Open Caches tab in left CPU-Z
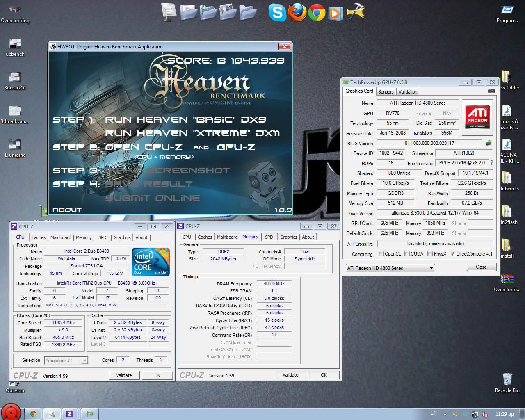Viewport: 525px width, 420px height. pos(39,237)
